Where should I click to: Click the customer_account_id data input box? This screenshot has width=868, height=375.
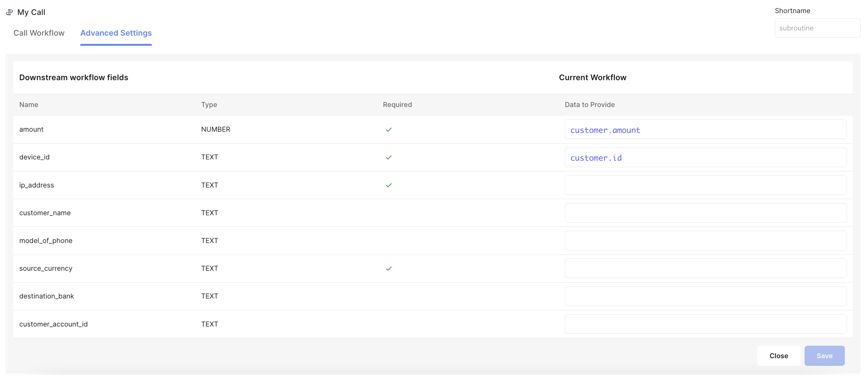click(x=705, y=324)
